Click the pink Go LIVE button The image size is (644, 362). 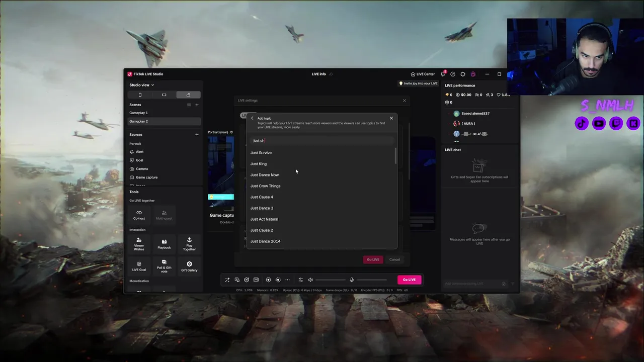click(409, 280)
